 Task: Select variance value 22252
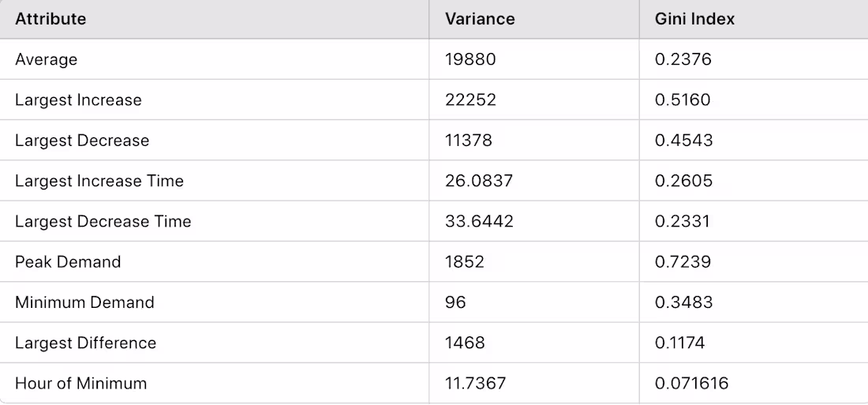tap(470, 100)
